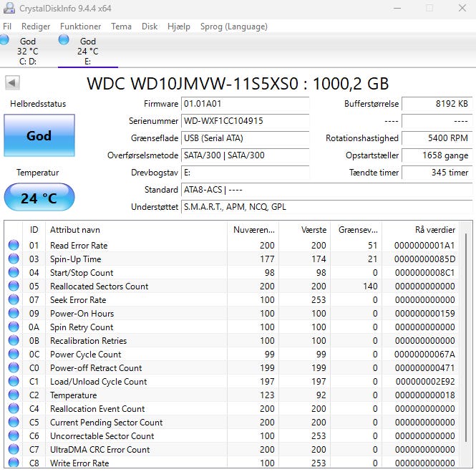The image size is (476, 472).
Task: Click the God health status button
Action: 39,135
